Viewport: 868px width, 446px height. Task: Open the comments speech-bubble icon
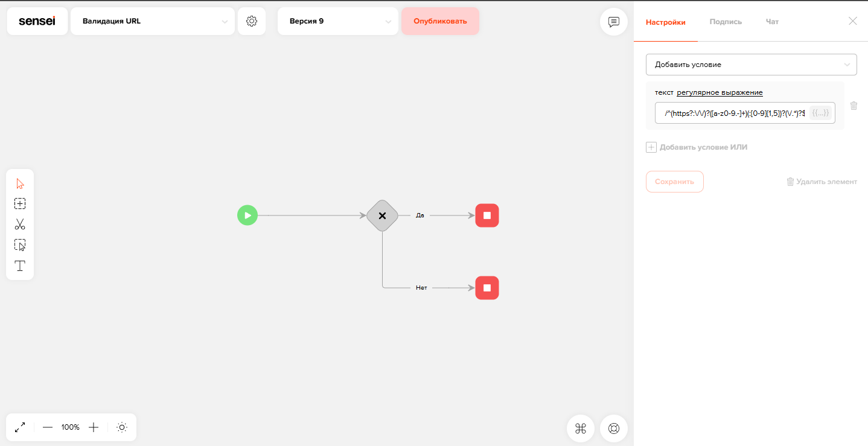[614, 22]
